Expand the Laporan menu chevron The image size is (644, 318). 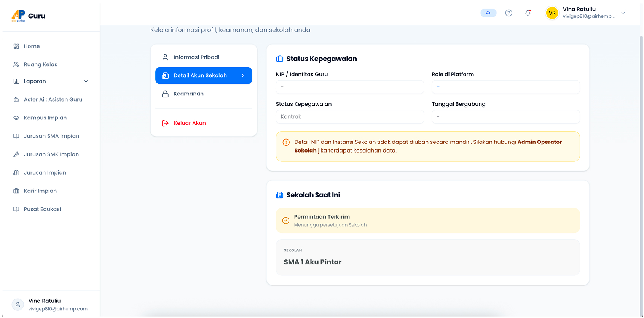(x=86, y=81)
